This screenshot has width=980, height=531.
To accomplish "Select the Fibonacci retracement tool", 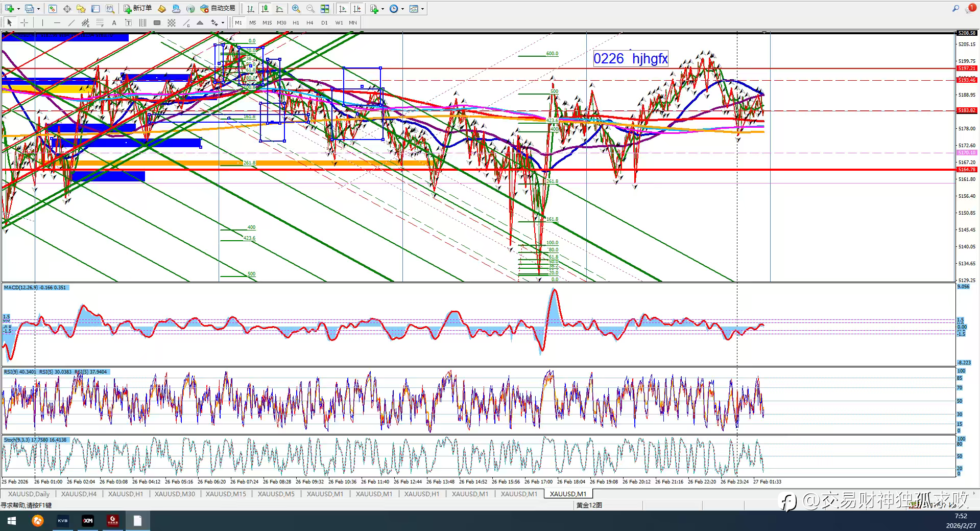I will [100, 22].
